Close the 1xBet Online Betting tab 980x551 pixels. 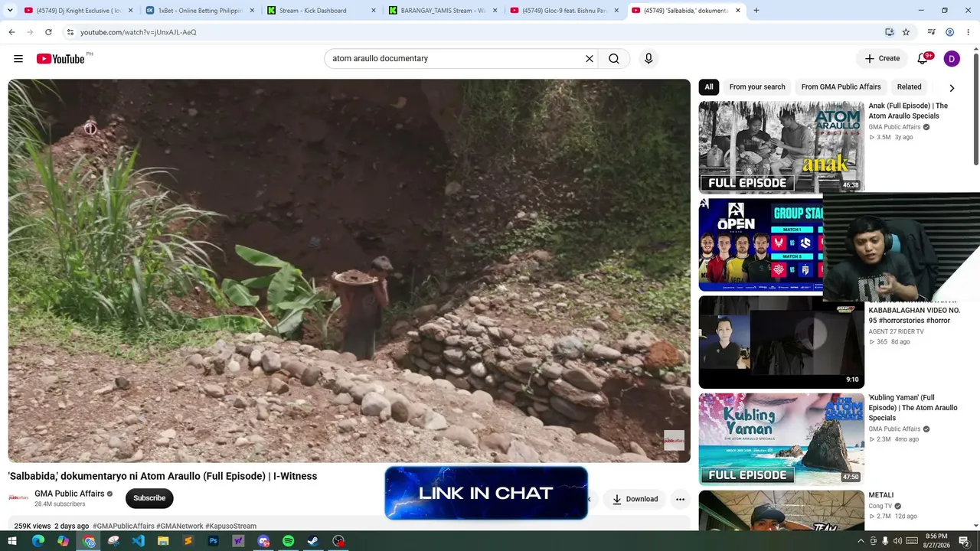tap(252, 11)
